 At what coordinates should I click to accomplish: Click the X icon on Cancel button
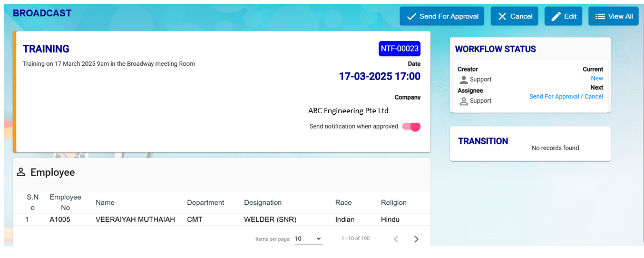pyautogui.click(x=502, y=16)
